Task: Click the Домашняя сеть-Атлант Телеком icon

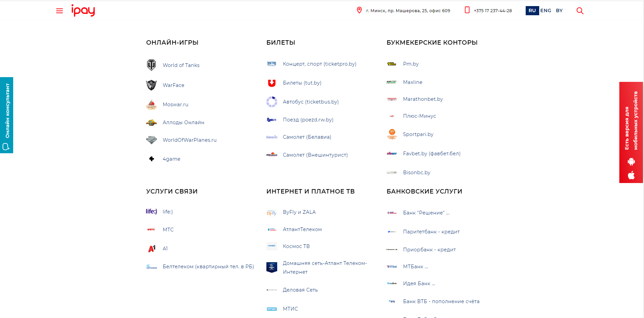Action: click(272, 267)
